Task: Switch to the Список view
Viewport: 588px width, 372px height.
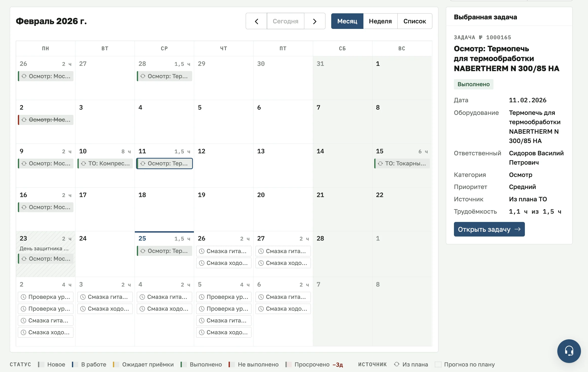Action: tap(415, 21)
